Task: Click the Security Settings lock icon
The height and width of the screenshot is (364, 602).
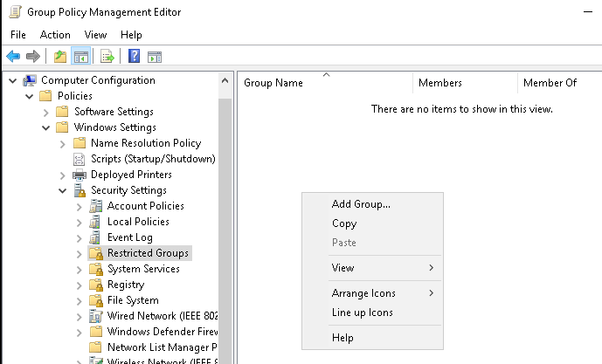Action: point(80,190)
